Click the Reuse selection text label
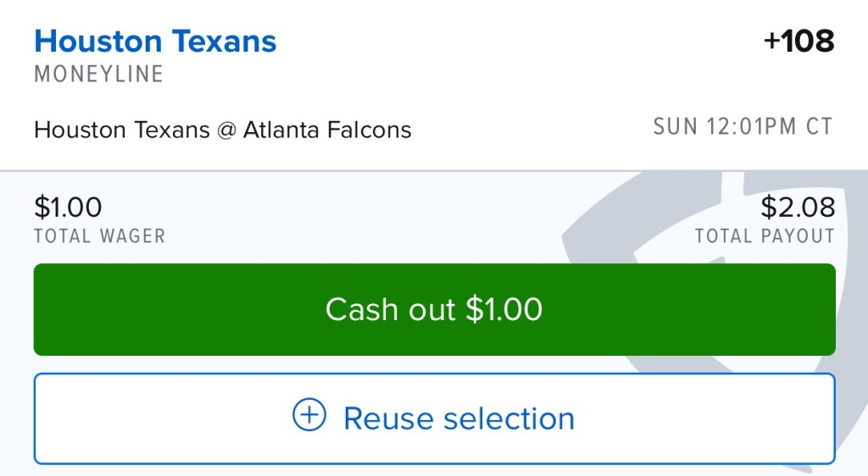868x476 pixels. [459, 418]
